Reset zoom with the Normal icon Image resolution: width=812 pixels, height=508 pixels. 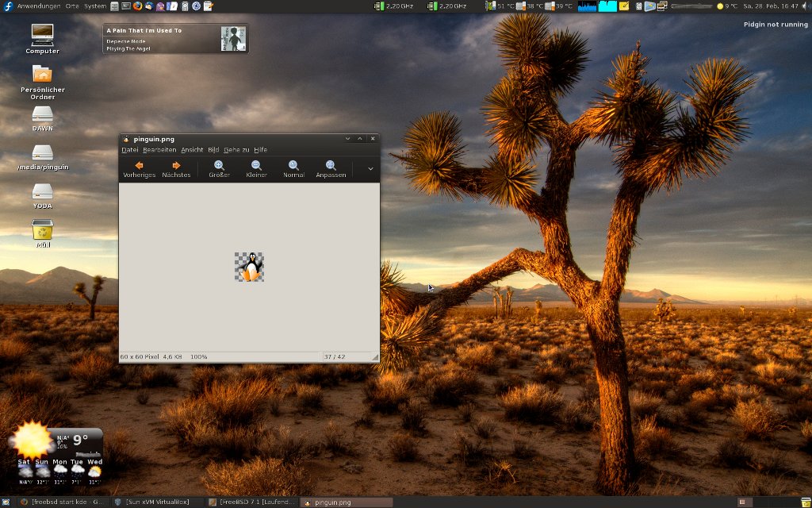[x=293, y=168]
